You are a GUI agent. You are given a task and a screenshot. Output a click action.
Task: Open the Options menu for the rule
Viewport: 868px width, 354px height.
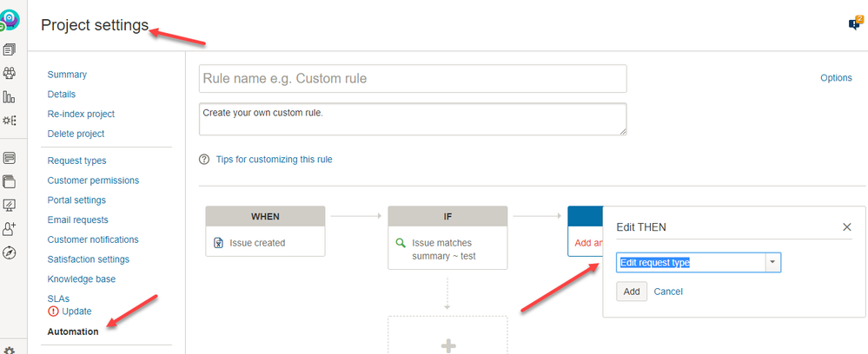[836, 78]
